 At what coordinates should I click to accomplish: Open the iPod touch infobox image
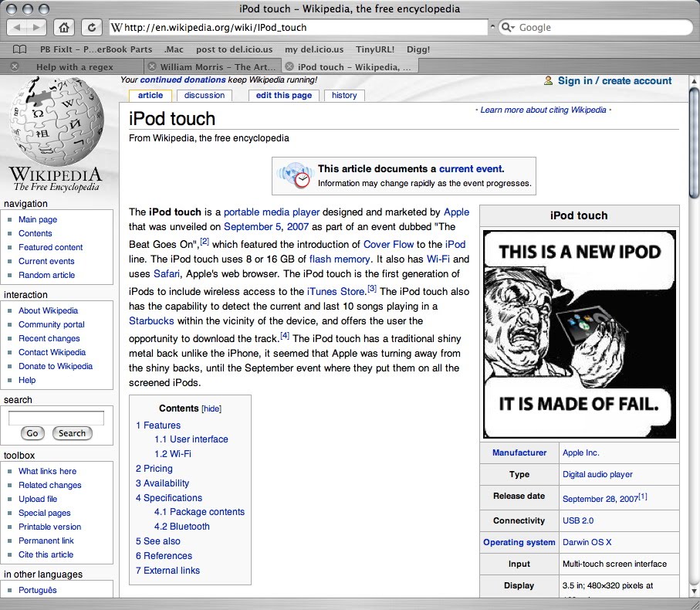(x=580, y=334)
